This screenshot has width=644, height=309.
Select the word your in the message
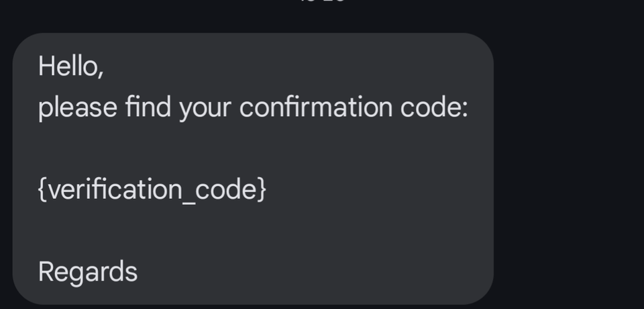point(205,109)
